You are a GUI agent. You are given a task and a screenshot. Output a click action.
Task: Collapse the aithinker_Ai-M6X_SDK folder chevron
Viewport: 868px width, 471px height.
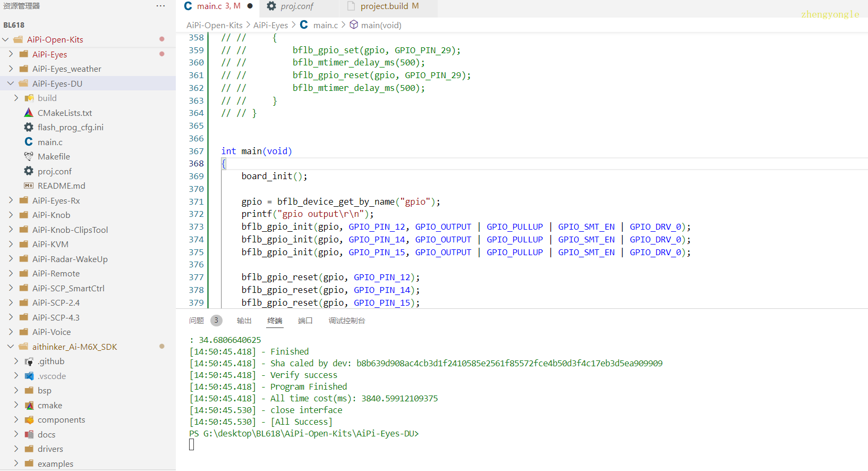tap(11, 347)
